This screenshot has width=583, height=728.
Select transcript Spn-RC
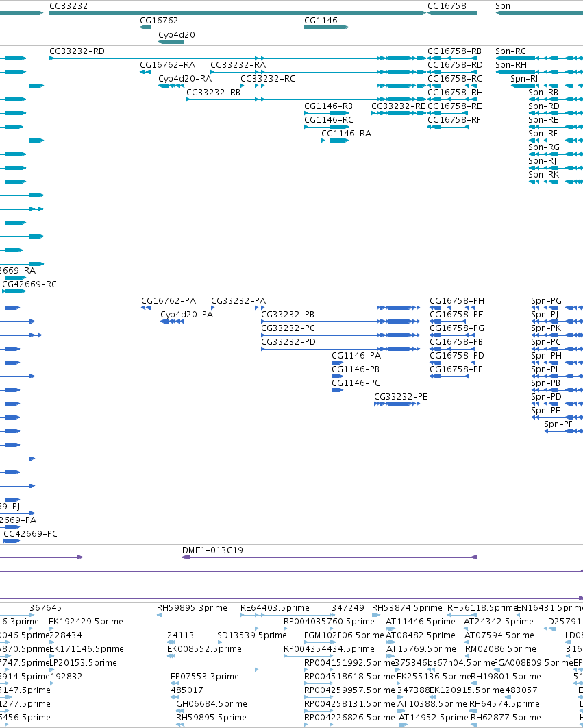point(510,51)
